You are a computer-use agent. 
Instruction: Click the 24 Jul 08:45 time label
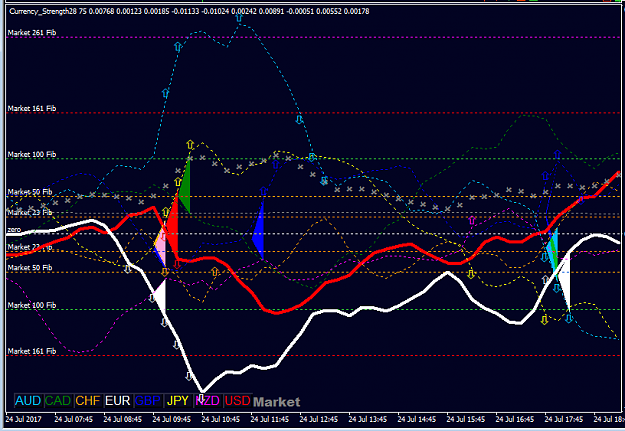(122, 419)
